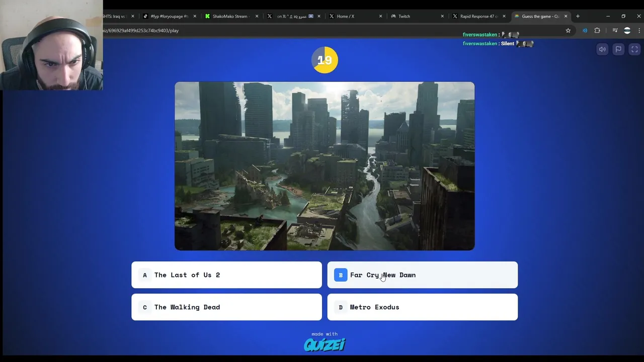Switch to the TikTok #fyp tab
Screen dimensions: 644x362
(x=169, y=16)
